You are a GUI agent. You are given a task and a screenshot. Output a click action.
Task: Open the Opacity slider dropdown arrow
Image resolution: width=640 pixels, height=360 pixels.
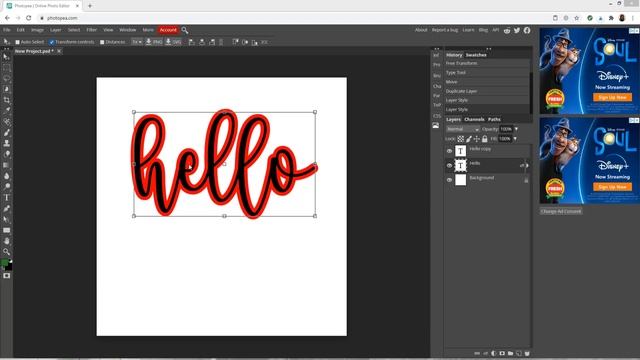516,129
